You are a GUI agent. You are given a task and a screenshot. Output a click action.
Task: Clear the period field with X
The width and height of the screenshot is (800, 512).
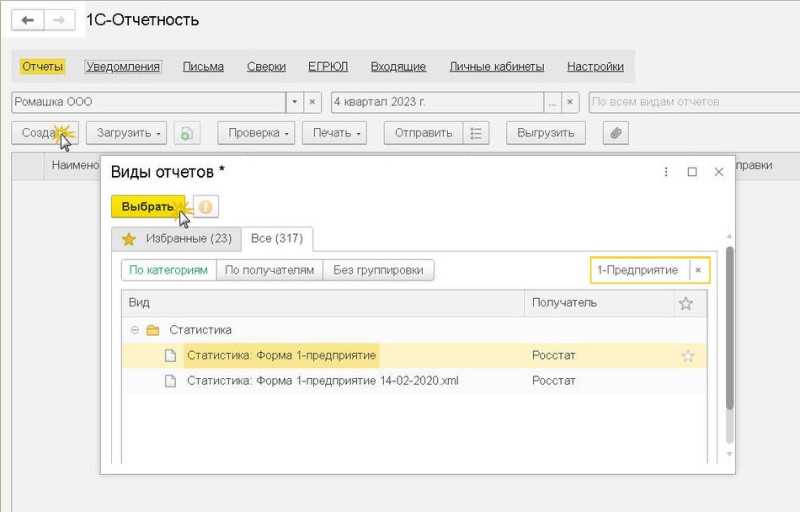[x=570, y=102]
